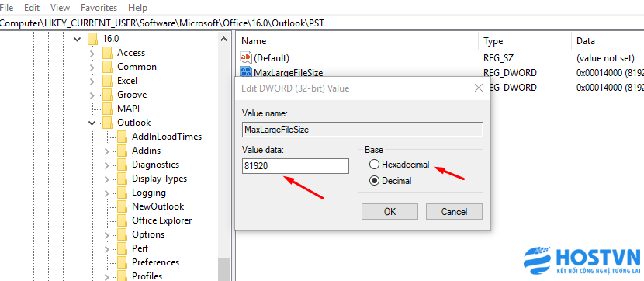Click the (Default) string value icon
Image resolution: width=644 pixels, height=281 pixels.
tap(246, 57)
